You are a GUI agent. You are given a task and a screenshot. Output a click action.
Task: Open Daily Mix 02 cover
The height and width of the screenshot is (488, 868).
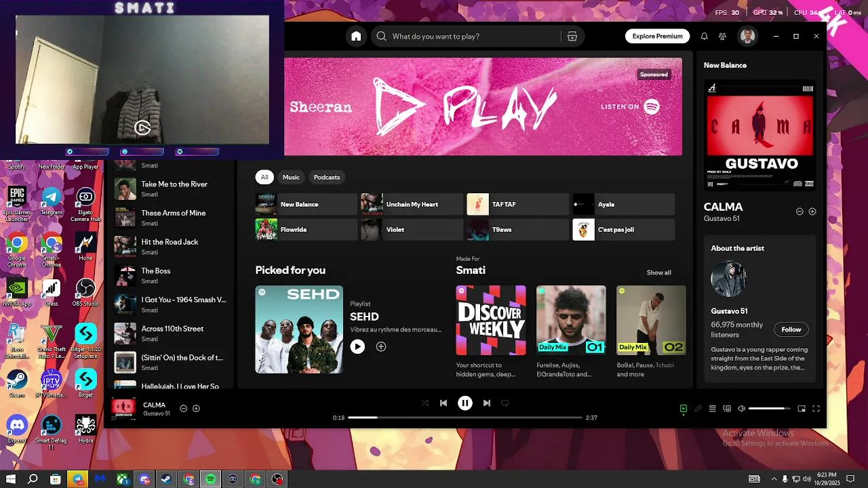coord(651,320)
